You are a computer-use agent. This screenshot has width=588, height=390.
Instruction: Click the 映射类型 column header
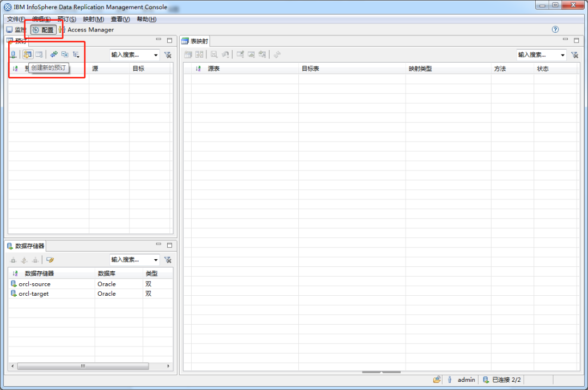click(x=448, y=68)
